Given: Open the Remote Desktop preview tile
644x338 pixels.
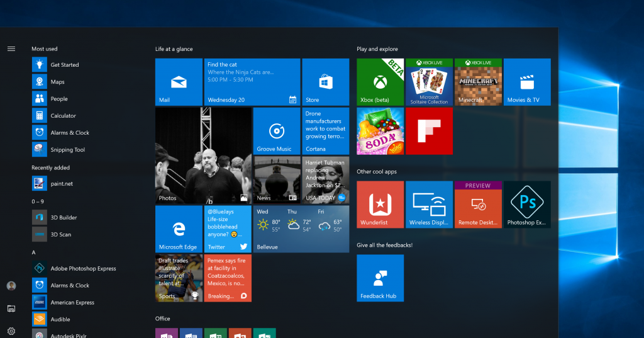Looking at the screenshot, I should pyautogui.click(x=478, y=205).
